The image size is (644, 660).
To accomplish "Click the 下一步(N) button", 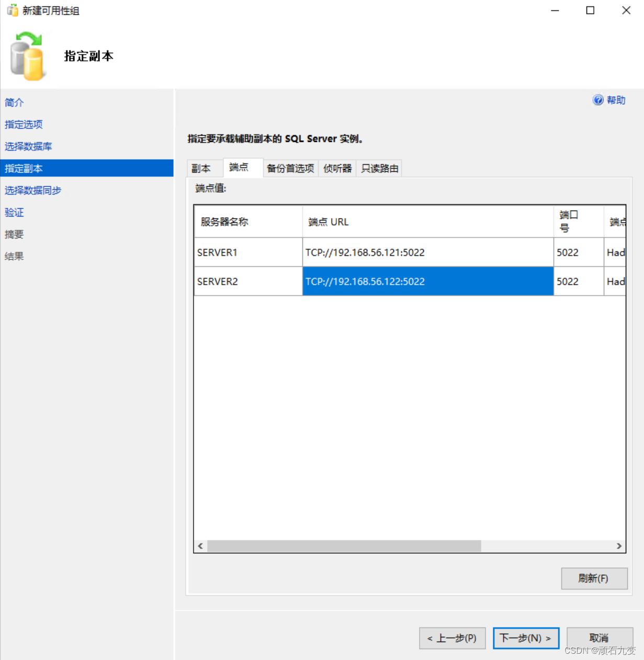I will click(x=525, y=638).
